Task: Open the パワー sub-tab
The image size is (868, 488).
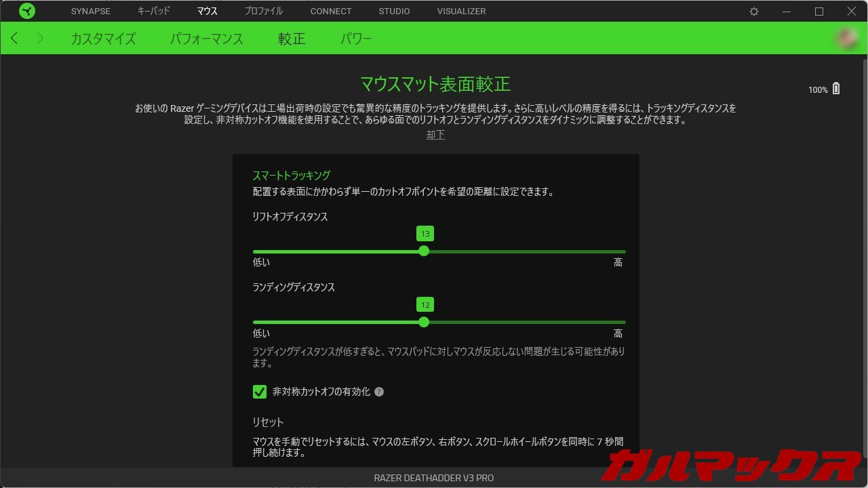Action: tap(356, 39)
